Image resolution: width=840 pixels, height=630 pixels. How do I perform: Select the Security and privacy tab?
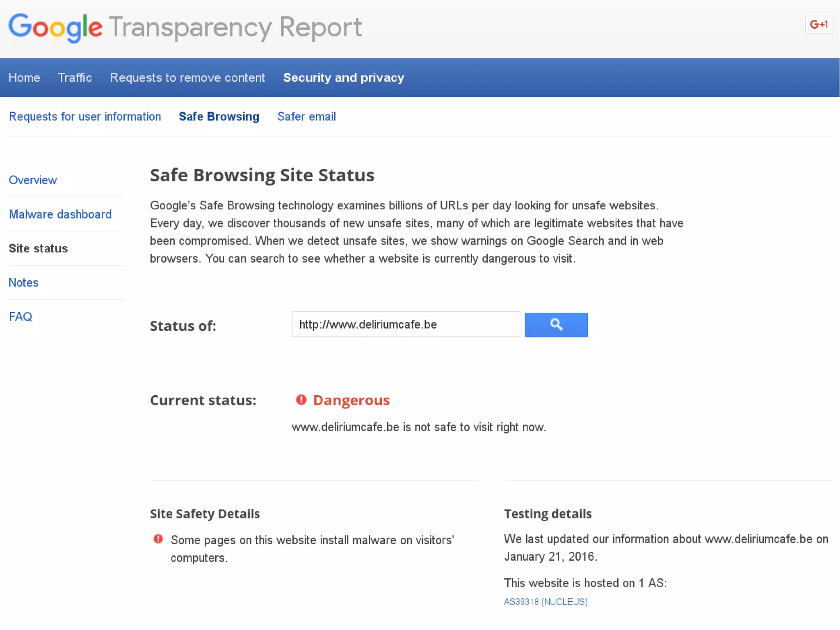click(343, 78)
